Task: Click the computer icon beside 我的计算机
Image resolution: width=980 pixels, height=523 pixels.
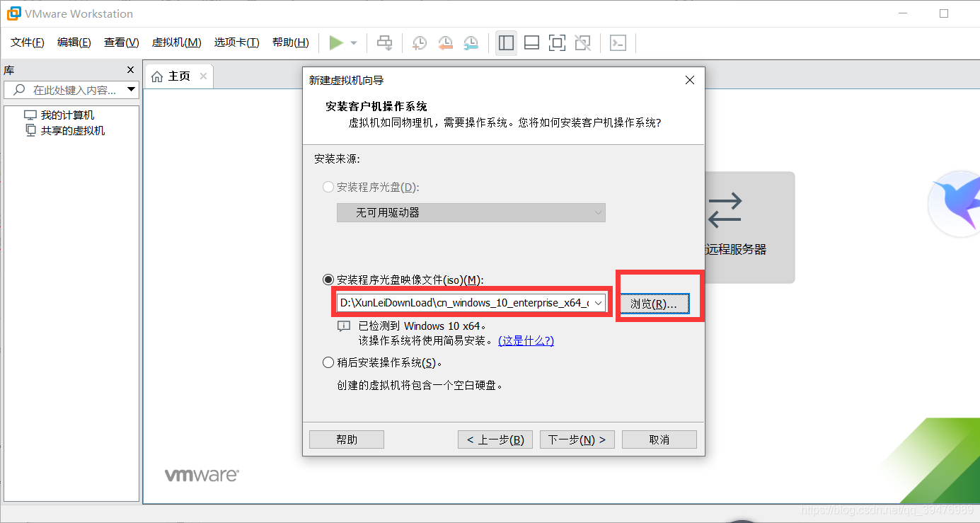Action: point(30,115)
